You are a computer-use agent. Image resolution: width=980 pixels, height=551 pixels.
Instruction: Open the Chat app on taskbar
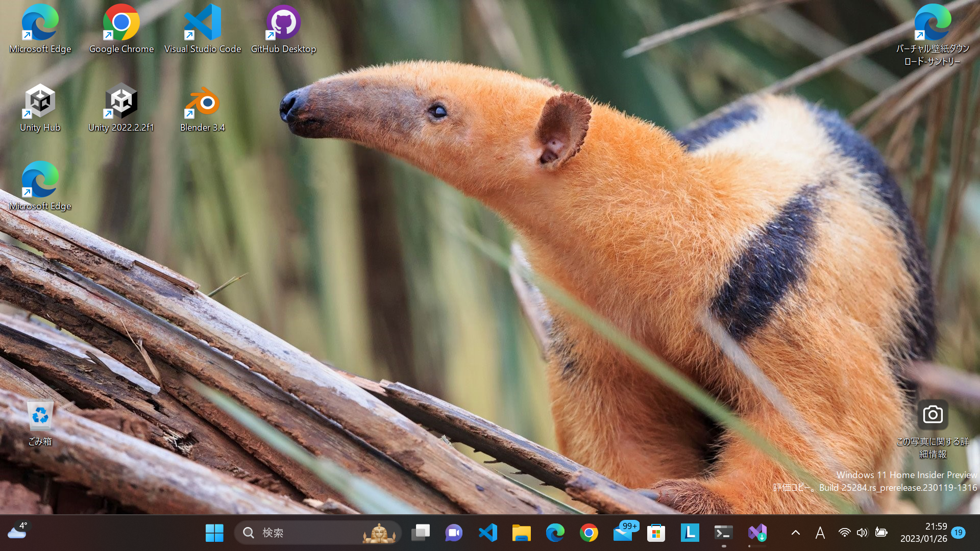click(454, 533)
